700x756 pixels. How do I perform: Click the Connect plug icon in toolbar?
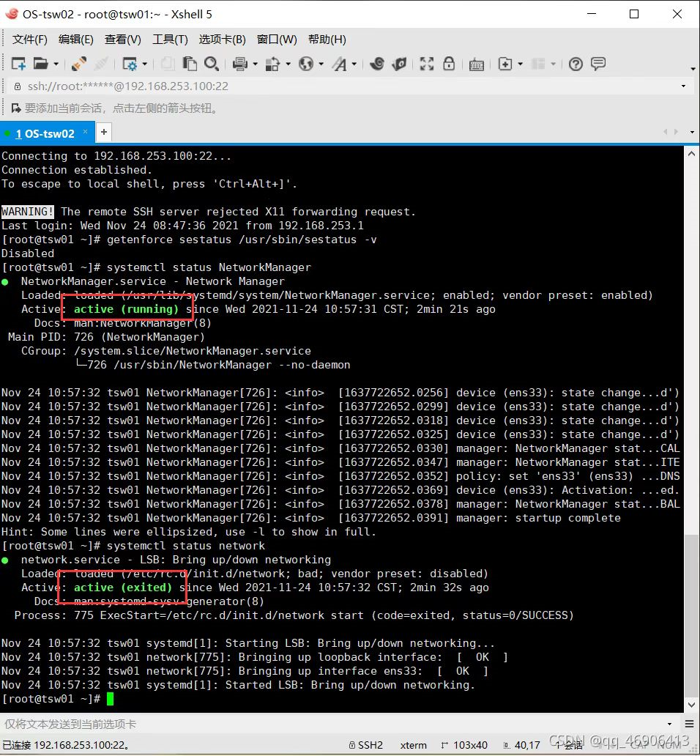click(x=78, y=64)
